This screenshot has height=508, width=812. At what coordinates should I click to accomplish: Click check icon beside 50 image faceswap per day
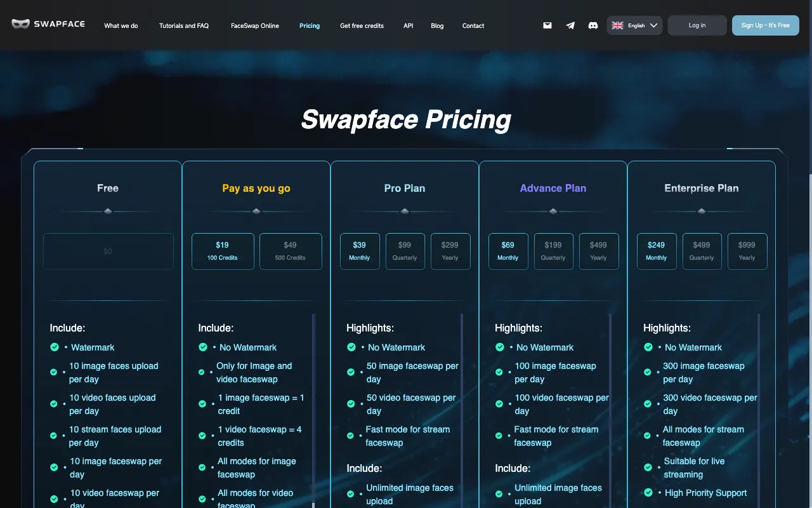(351, 372)
